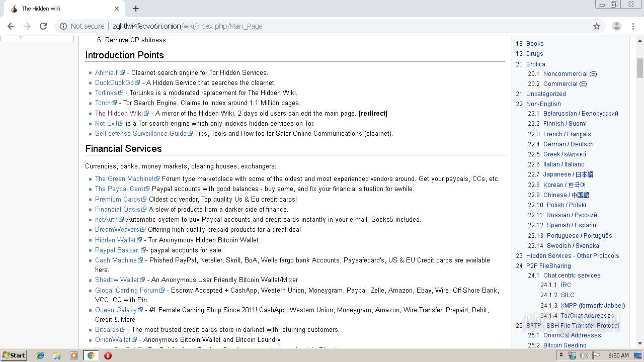Open the Windows Start button

click(14, 355)
